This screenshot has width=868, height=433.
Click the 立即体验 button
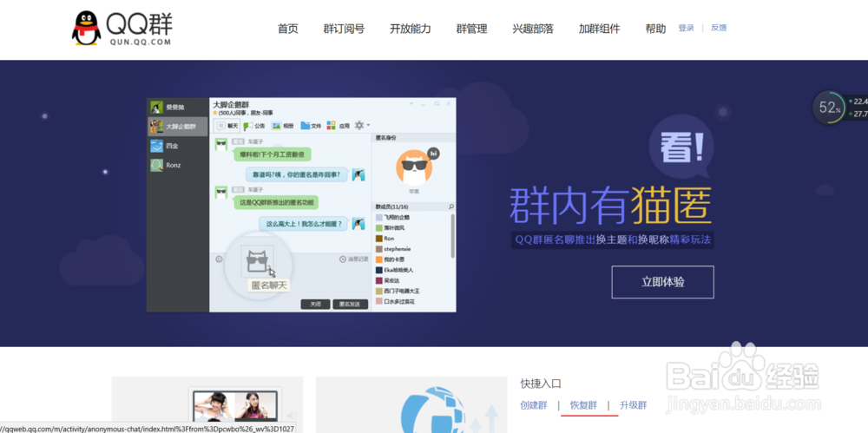coord(662,282)
